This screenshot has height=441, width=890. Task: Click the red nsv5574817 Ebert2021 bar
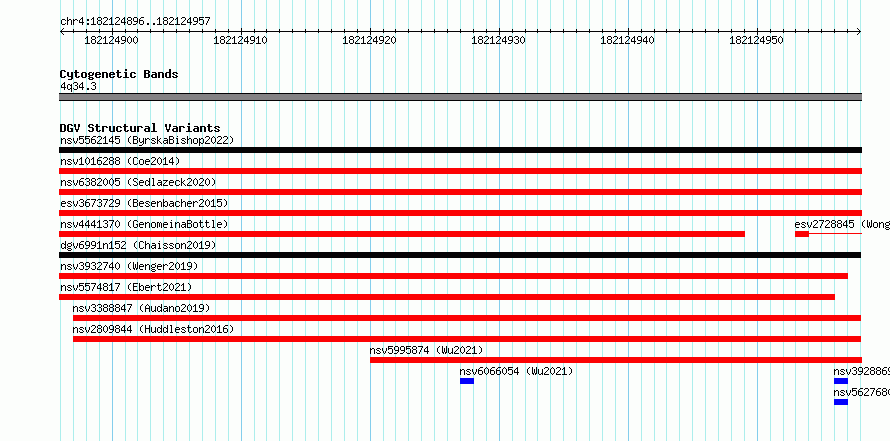(447, 297)
